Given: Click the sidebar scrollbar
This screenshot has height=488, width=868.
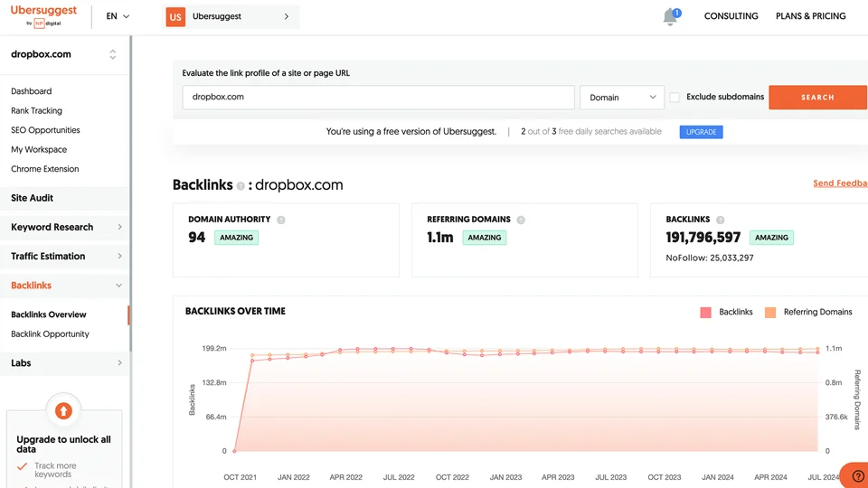Looking at the screenshot, I should click(130, 193).
